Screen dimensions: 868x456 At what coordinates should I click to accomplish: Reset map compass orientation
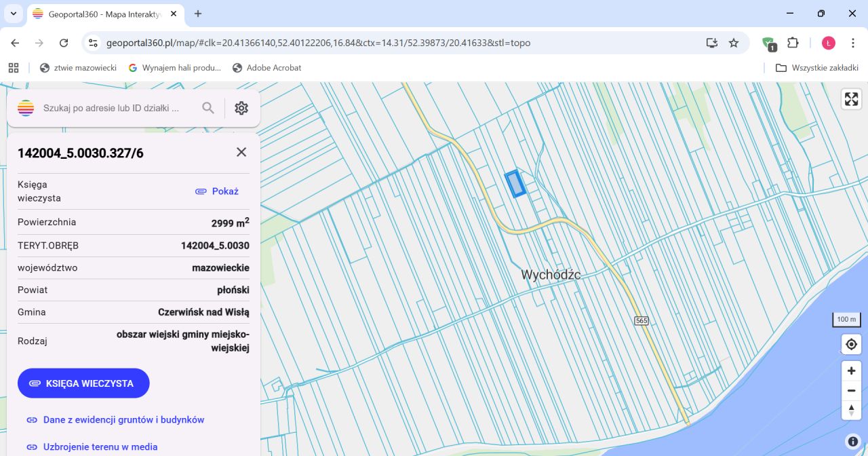point(851,410)
